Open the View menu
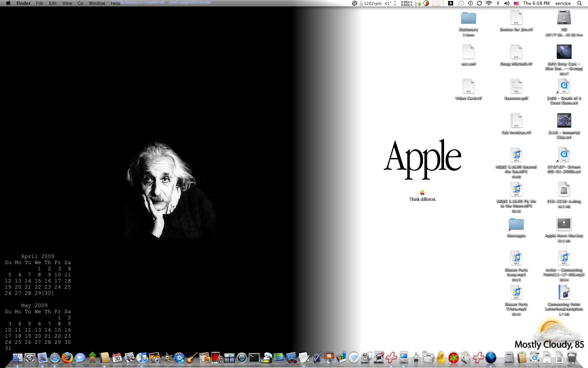This screenshot has width=588, height=368. [67, 3]
